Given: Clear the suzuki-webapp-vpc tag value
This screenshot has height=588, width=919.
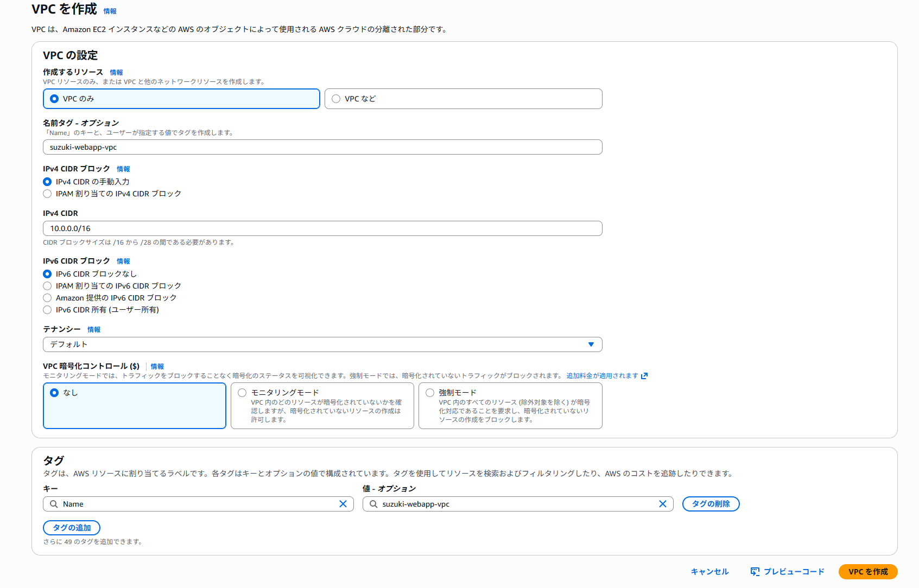Looking at the screenshot, I should (x=663, y=504).
